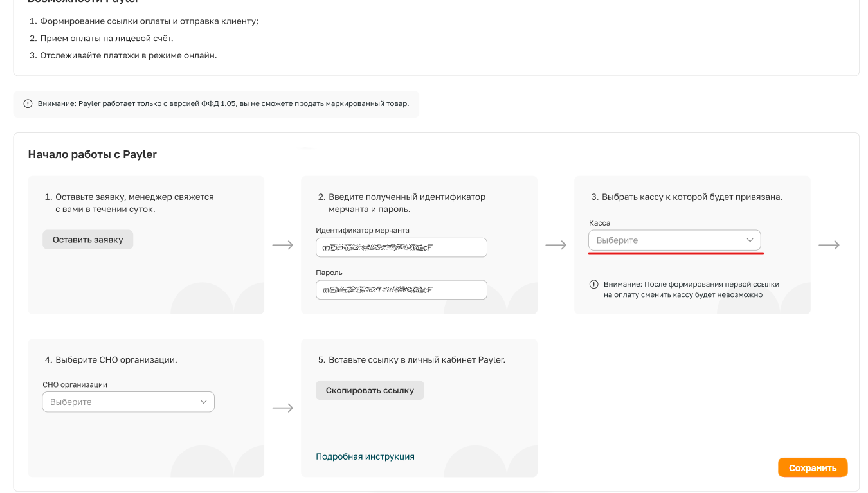This screenshot has height=493, width=868.
Task: Click the info icon near ФФД 1.05 warning
Action: coord(28,103)
